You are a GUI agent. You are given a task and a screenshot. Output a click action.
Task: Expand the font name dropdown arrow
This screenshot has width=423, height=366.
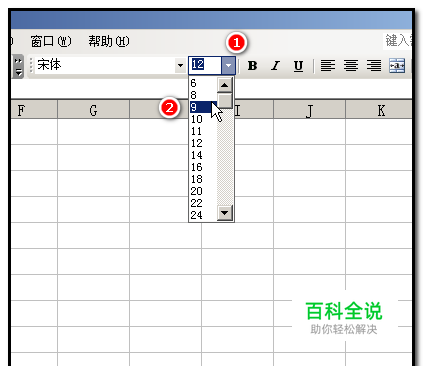pos(180,65)
